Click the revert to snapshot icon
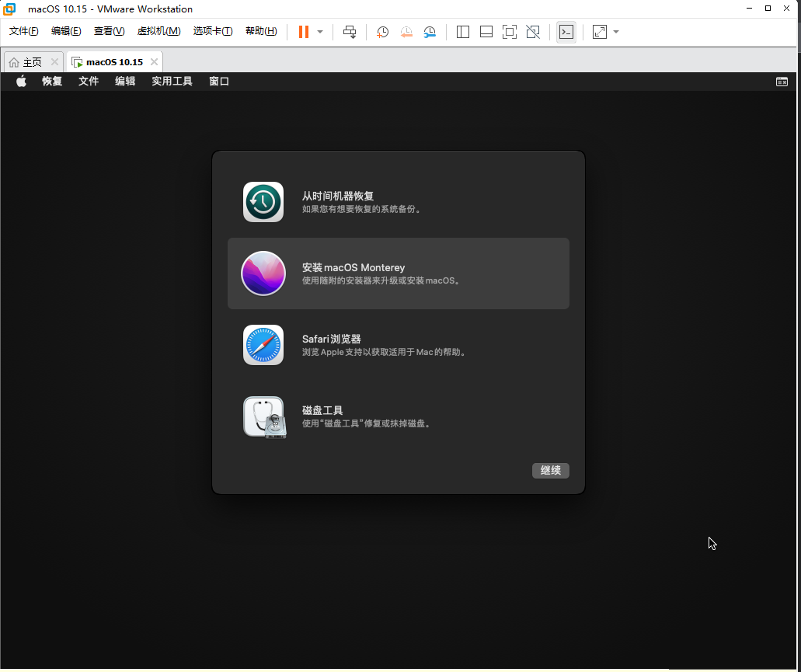Image resolution: width=801 pixels, height=672 pixels. (x=406, y=32)
